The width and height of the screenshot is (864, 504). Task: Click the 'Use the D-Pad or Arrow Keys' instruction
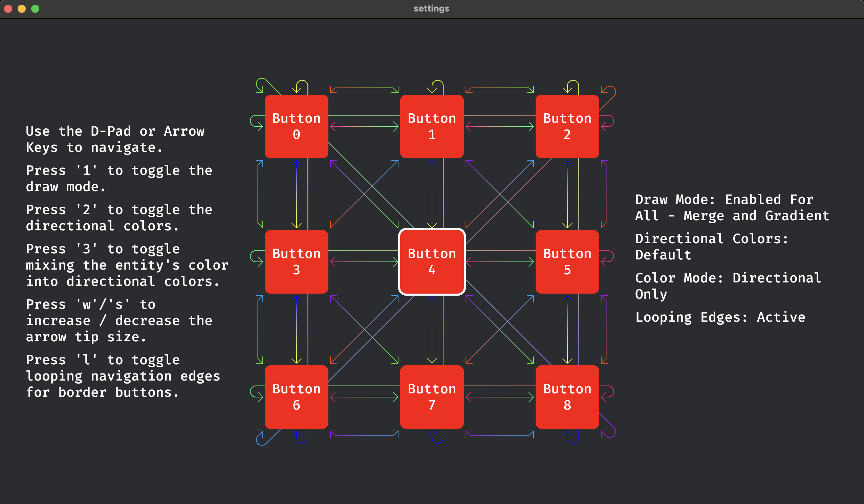(x=115, y=139)
